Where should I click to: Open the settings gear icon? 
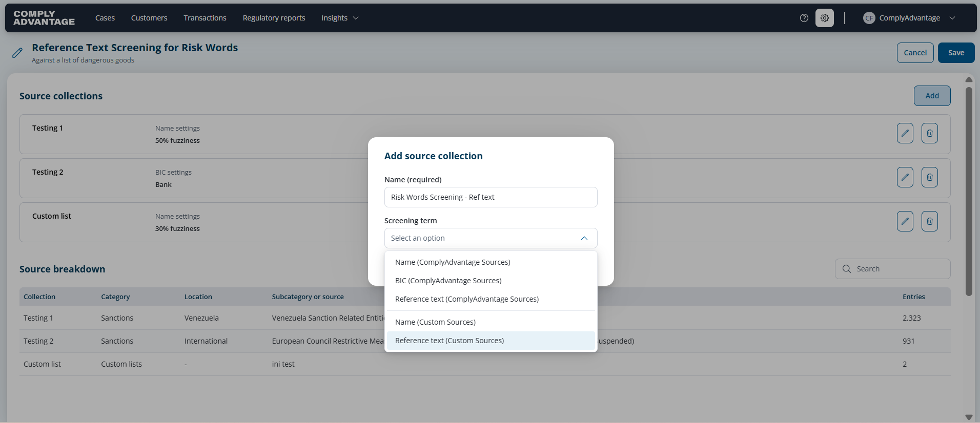click(825, 18)
